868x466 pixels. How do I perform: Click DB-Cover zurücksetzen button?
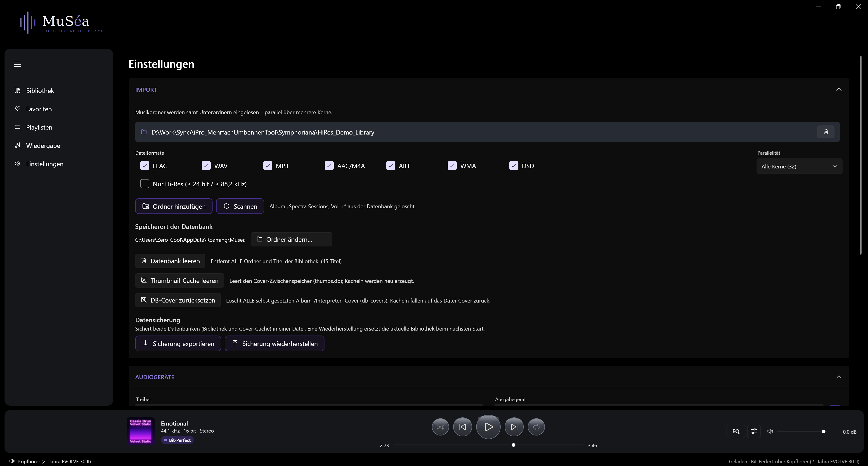pos(178,300)
